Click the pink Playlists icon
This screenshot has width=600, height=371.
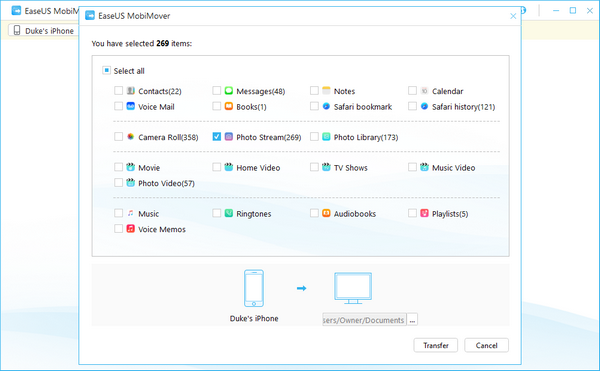coord(424,213)
